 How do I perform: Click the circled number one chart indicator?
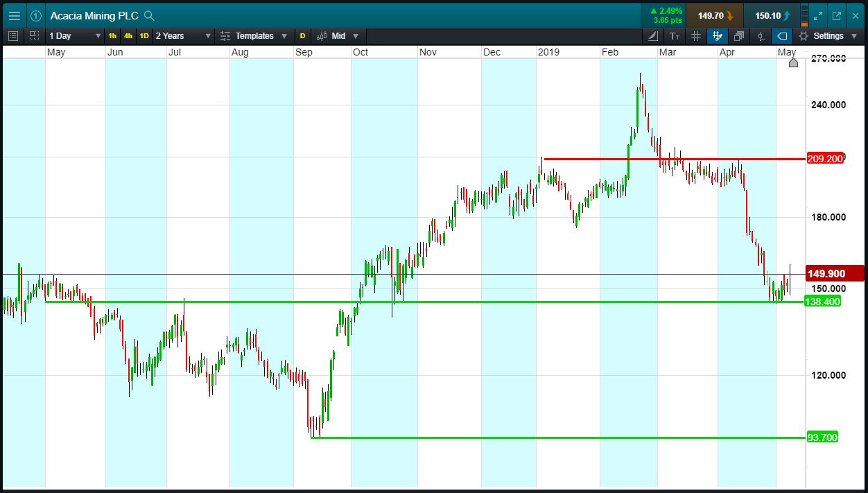[36, 15]
